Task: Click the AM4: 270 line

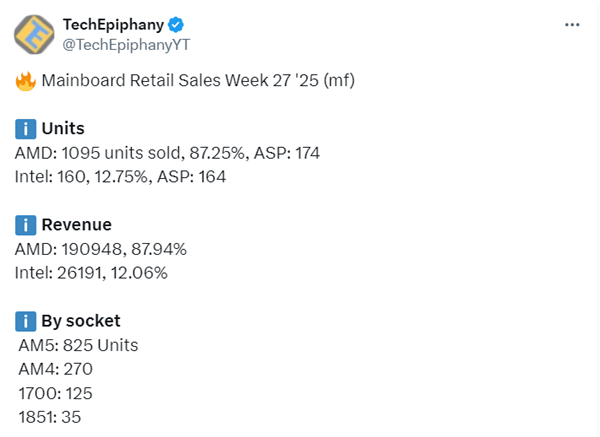Action: tap(55, 369)
